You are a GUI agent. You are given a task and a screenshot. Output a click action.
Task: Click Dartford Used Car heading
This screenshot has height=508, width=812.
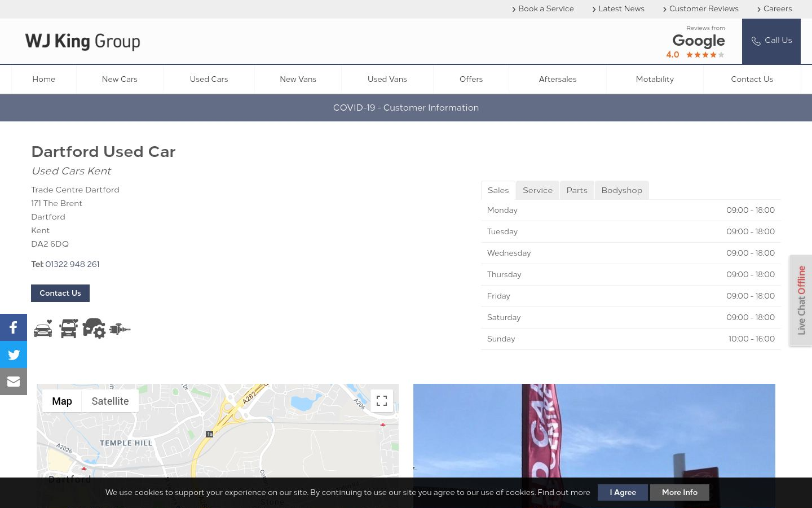pyautogui.click(x=103, y=152)
